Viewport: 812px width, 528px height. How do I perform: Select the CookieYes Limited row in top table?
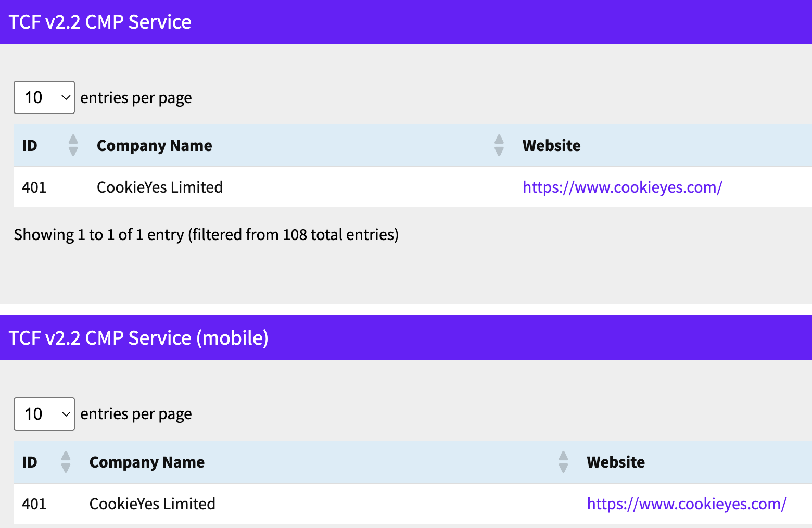point(160,187)
